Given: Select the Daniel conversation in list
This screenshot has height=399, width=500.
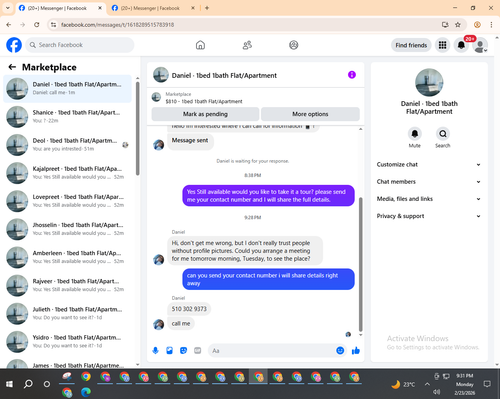Looking at the screenshot, I should [67, 89].
